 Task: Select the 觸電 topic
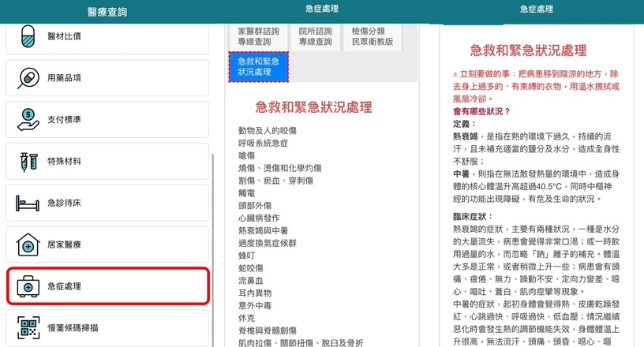pos(246,193)
